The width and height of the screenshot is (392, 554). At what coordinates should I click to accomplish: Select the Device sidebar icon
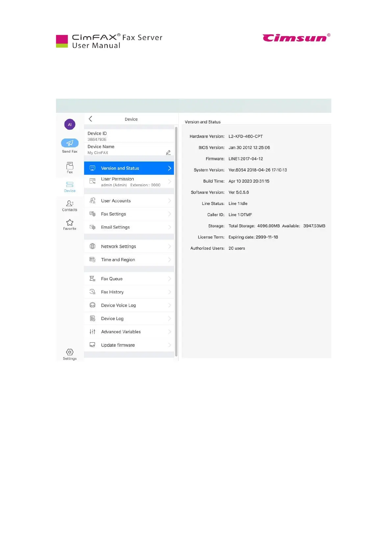(70, 184)
